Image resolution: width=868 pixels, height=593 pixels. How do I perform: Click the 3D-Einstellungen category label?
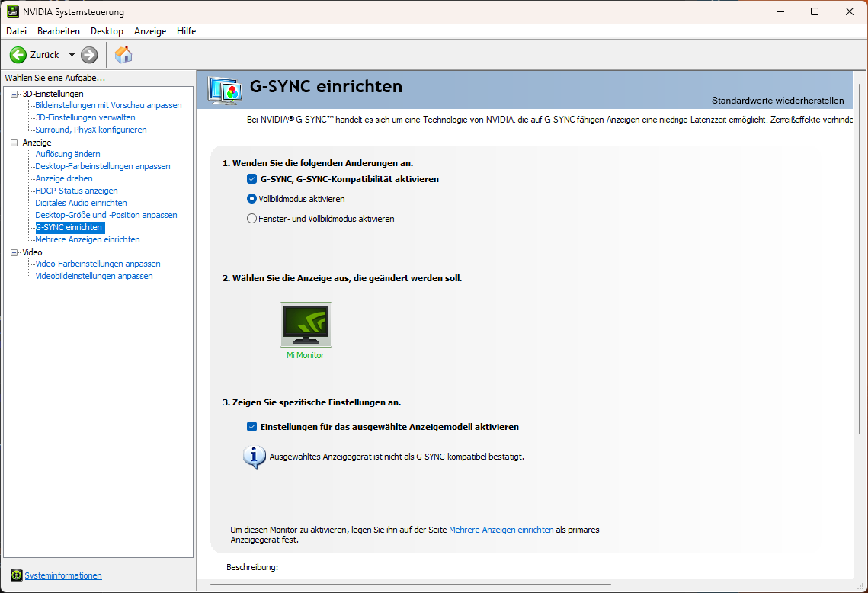coord(53,94)
